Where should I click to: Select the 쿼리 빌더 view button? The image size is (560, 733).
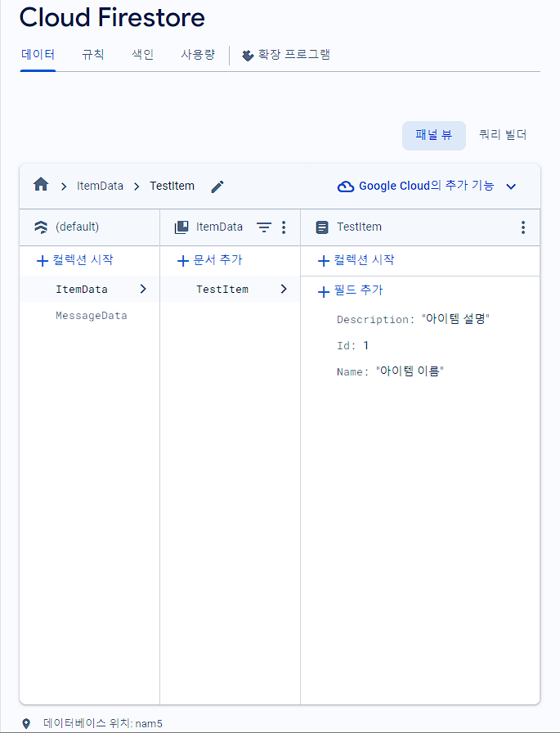click(x=503, y=136)
